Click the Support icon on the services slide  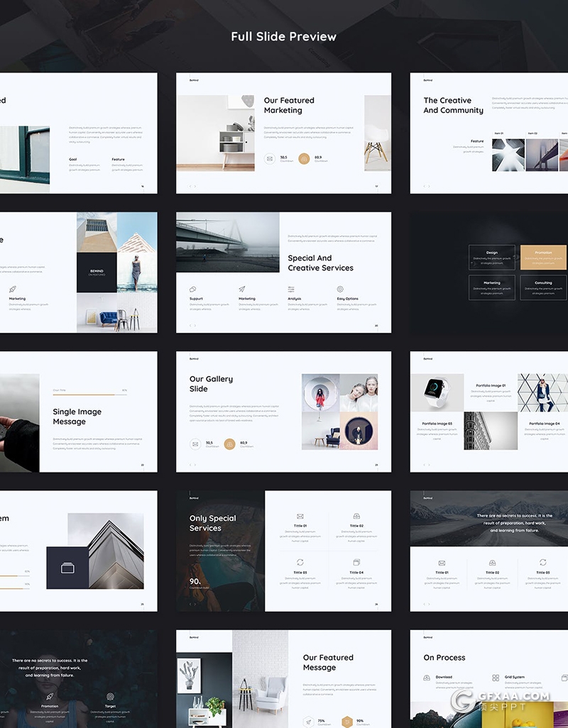pyautogui.click(x=192, y=289)
